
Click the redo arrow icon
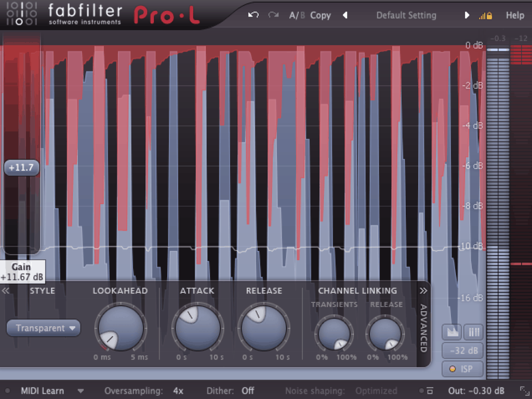273,15
